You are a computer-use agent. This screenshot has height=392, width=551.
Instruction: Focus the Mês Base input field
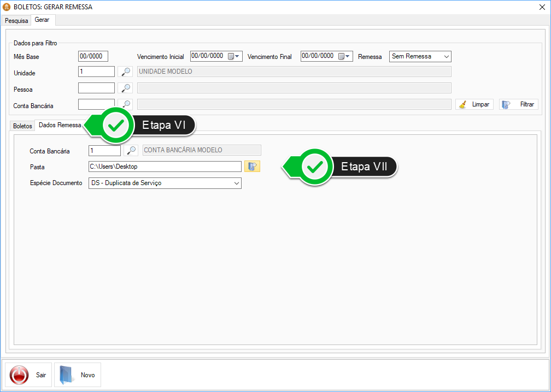(x=93, y=56)
